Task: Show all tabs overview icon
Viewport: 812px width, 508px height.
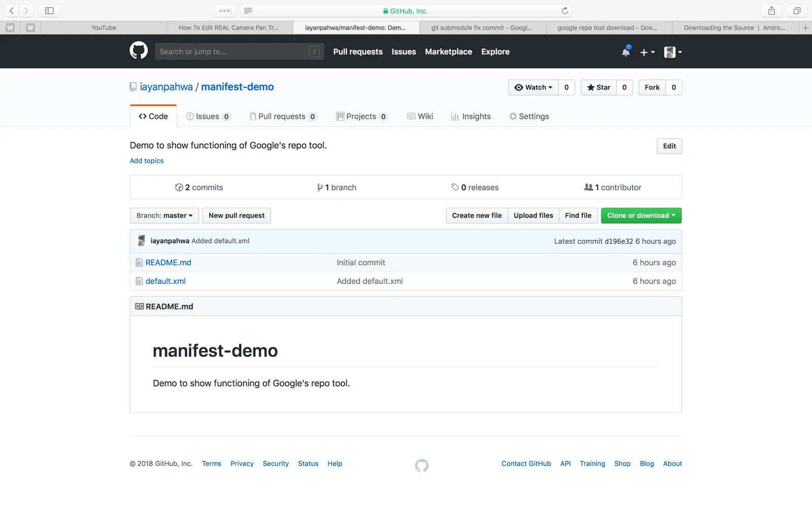Action: 797,11
